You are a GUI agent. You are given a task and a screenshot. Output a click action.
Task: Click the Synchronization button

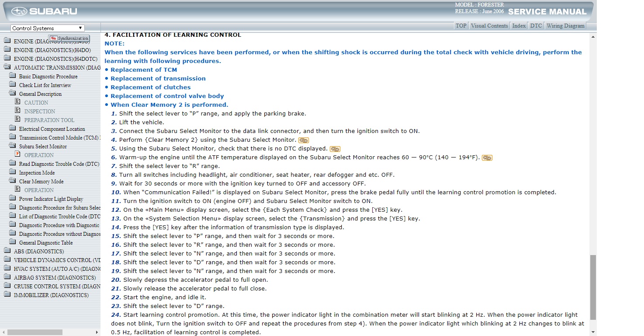[69, 38]
